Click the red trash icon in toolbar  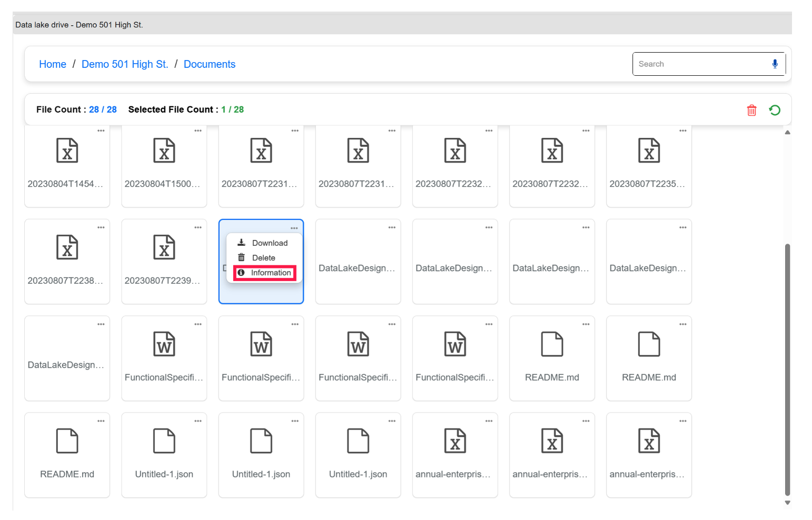pyautogui.click(x=751, y=110)
